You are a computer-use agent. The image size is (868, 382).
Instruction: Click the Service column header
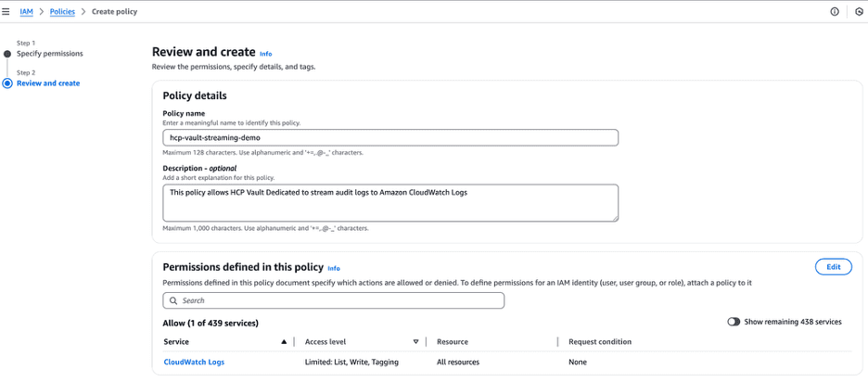[x=176, y=342]
